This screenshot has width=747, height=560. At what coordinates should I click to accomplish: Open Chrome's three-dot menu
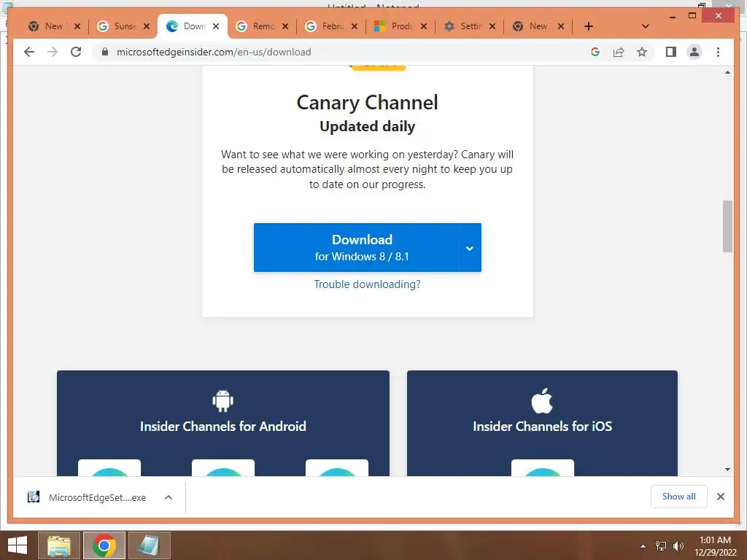(x=718, y=52)
